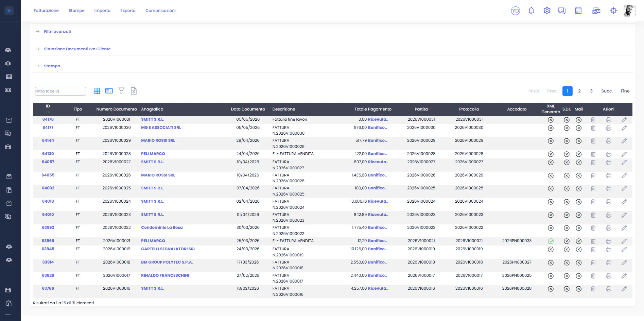644x321 pixels.
Task: Select current page 1 button
Action: tap(568, 91)
